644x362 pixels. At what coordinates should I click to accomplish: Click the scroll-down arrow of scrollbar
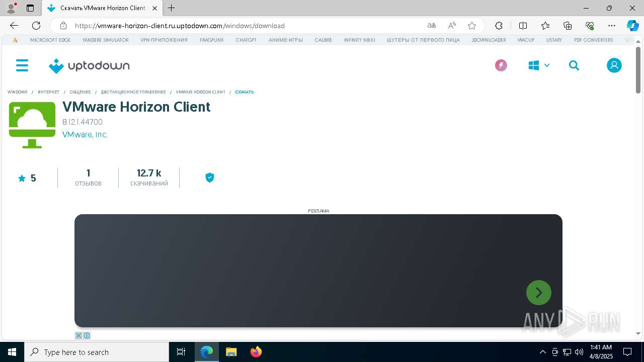pos(638,333)
